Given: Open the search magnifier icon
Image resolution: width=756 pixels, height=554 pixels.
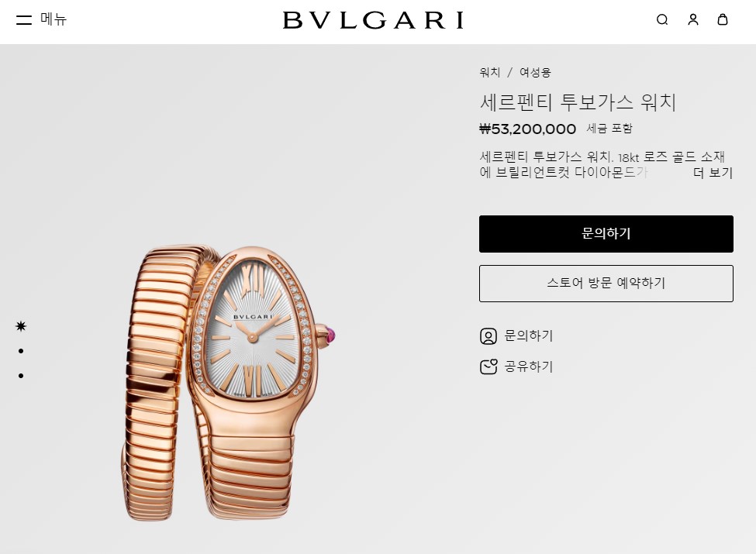Looking at the screenshot, I should coord(662,19).
